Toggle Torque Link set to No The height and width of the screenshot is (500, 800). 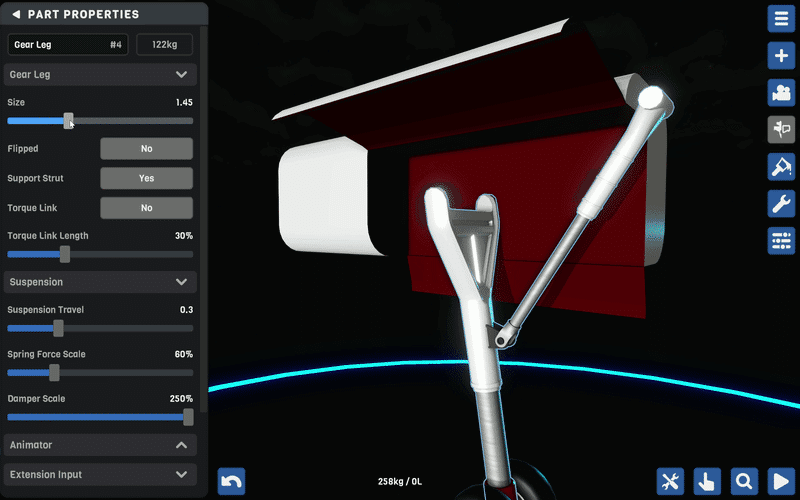(x=146, y=208)
